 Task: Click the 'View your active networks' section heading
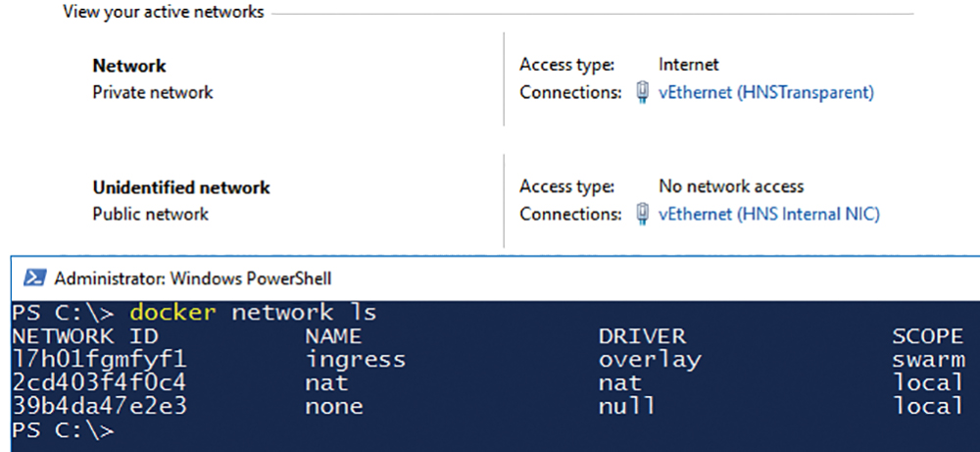pos(163,12)
